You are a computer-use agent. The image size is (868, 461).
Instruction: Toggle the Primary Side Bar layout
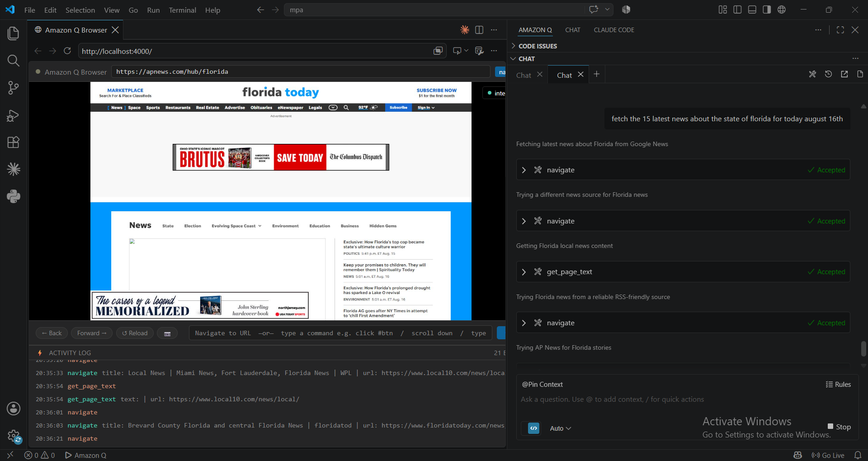737,10
